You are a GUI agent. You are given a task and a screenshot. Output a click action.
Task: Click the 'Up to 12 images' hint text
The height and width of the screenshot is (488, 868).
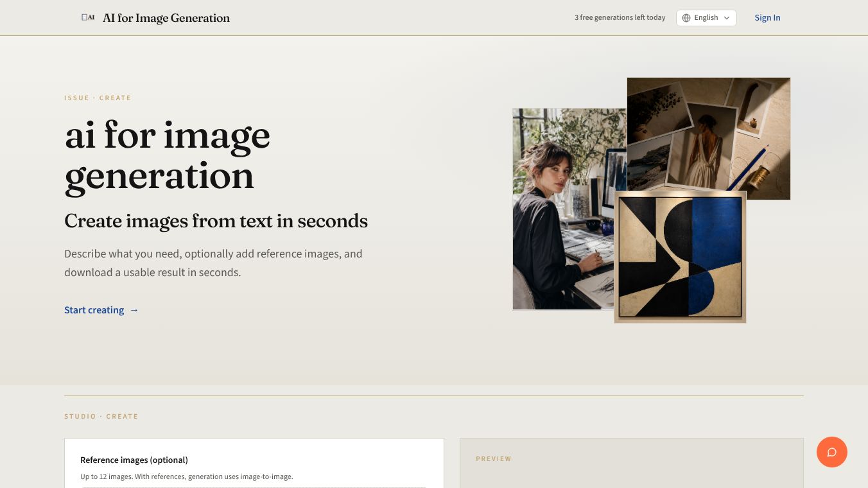(187, 476)
